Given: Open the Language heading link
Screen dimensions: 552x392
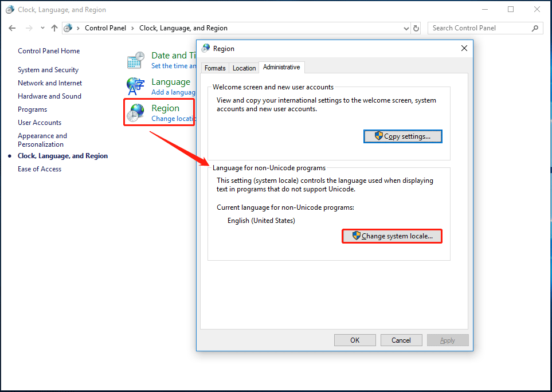Looking at the screenshot, I should 171,82.
